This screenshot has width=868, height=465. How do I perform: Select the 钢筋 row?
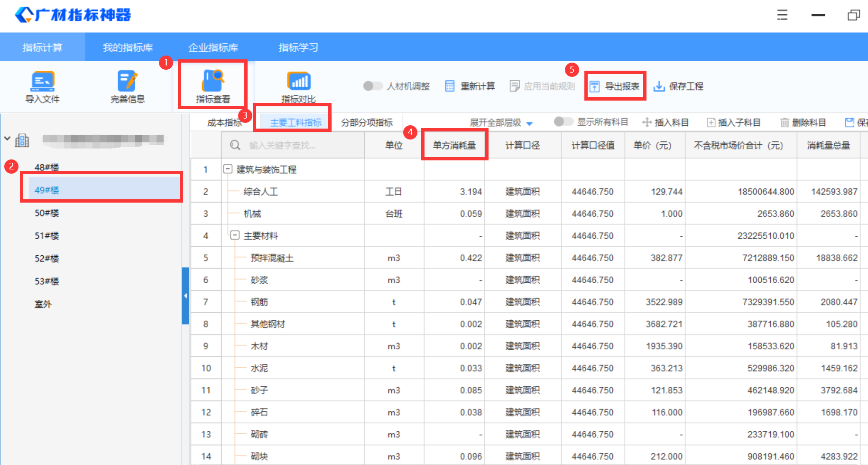529,302
